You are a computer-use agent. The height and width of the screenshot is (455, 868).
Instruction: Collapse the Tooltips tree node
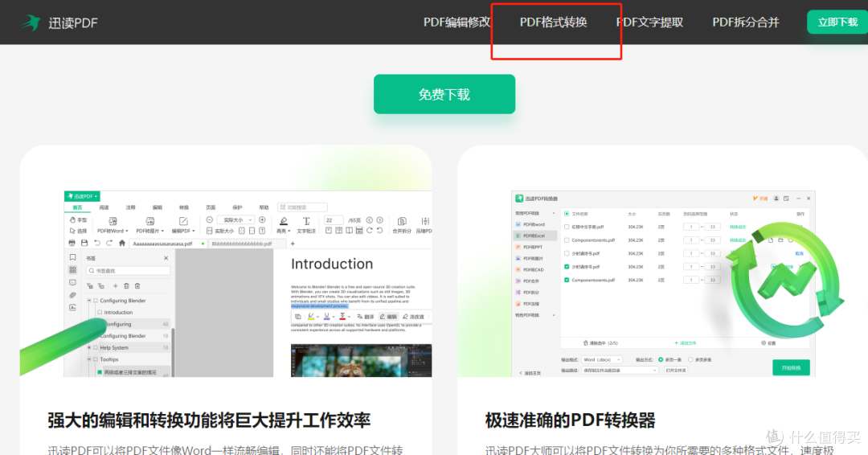click(x=88, y=359)
